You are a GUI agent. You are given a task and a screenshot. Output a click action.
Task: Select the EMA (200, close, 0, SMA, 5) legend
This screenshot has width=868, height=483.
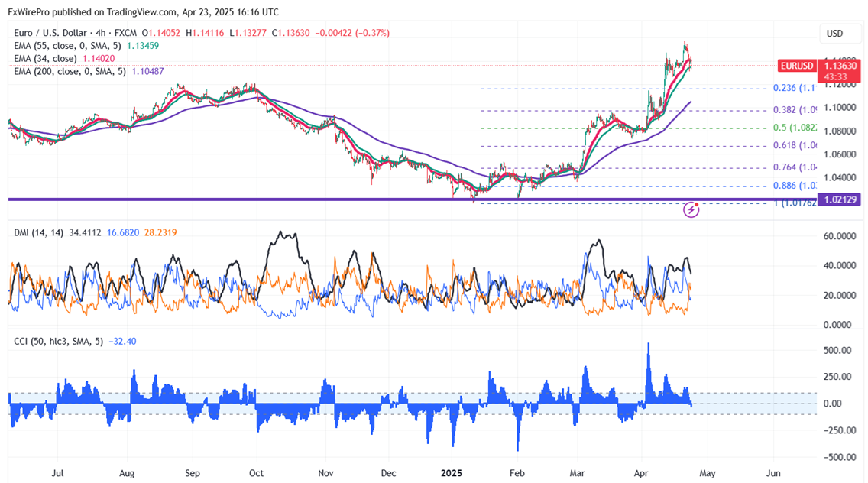pyautogui.click(x=70, y=71)
